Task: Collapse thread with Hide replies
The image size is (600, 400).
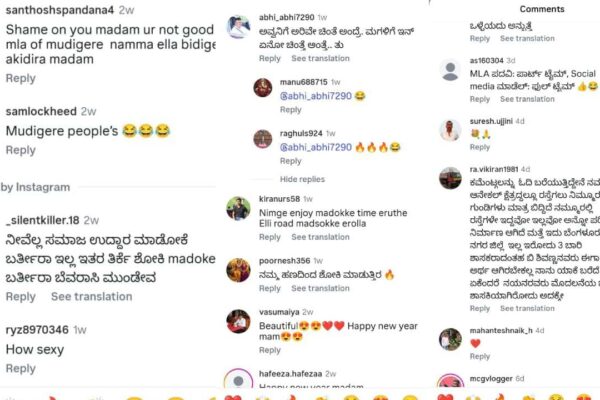Action: pyautogui.click(x=302, y=179)
